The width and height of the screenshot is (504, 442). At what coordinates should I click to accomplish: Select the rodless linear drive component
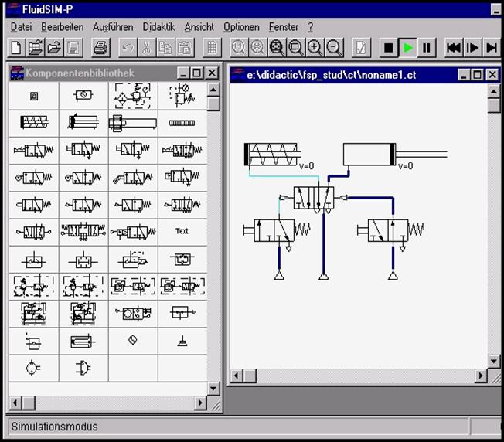pyautogui.click(x=133, y=123)
